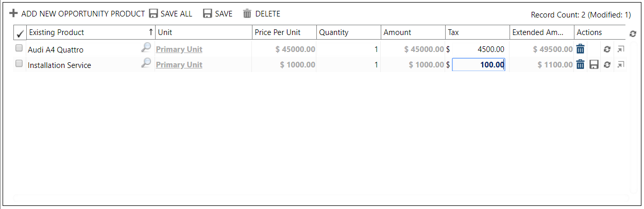Click Add New Opportunity Product
644x209 pixels.
click(77, 14)
